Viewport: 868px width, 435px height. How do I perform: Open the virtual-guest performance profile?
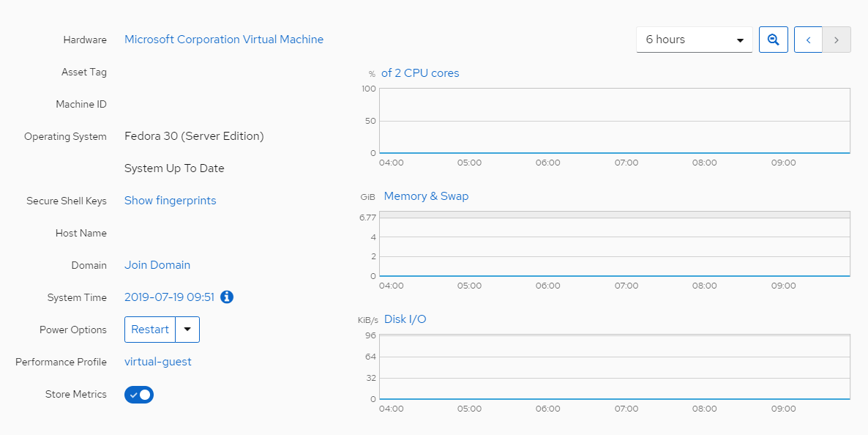point(158,361)
